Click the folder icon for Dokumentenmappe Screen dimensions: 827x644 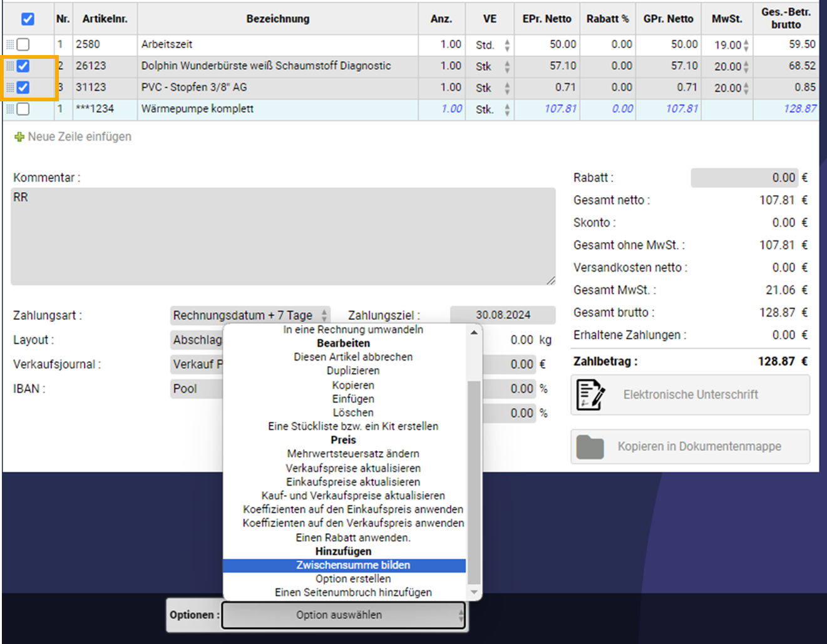click(590, 447)
